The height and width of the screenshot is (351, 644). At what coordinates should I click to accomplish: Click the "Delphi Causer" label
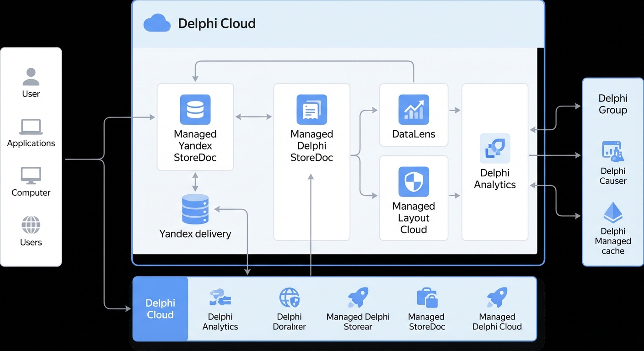[x=613, y=176]
